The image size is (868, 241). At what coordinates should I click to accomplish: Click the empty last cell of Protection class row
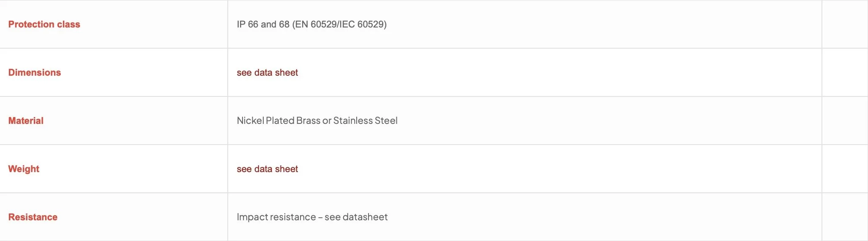[x=845, y=24]
